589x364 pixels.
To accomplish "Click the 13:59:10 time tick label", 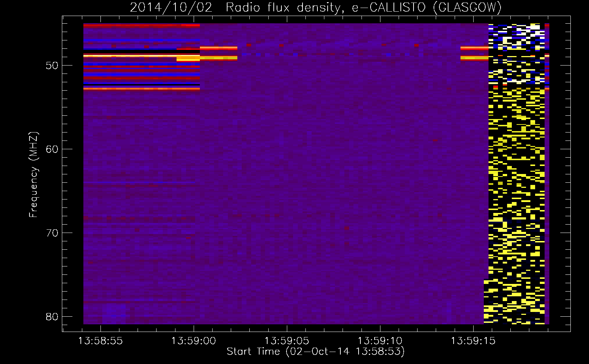I will click(x=380, y=341).
